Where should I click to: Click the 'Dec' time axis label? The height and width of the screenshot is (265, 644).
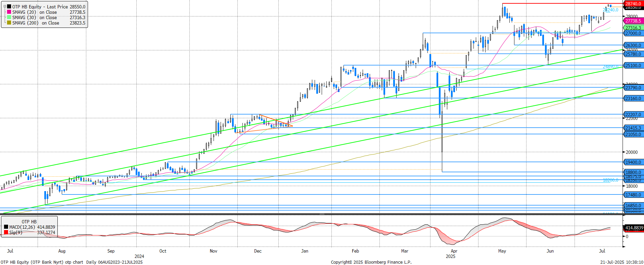pos(258,251)
